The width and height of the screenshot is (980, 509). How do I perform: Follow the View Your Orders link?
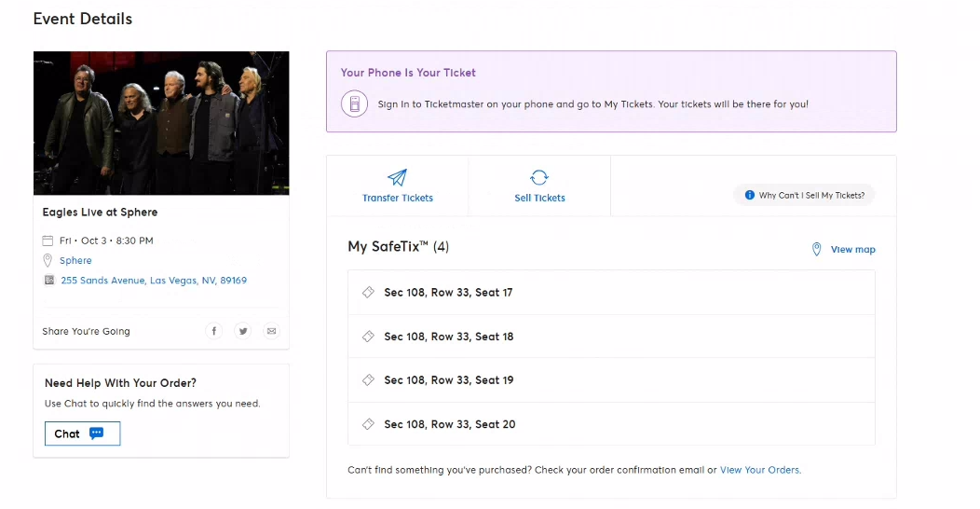pos(760,470)
